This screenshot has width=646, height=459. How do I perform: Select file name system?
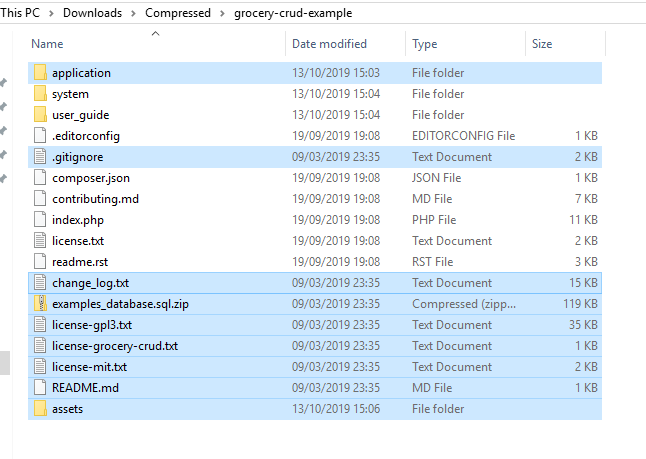pos(70,94)
